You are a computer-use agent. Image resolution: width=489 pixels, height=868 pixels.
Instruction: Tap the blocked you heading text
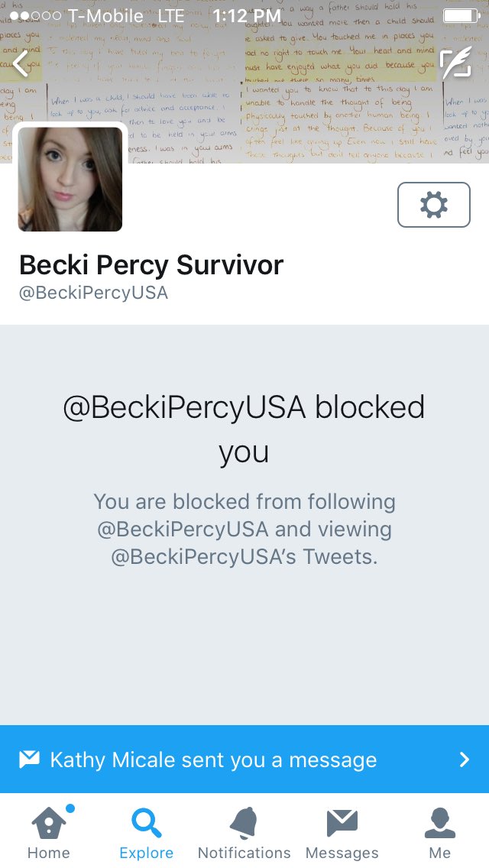(244, 429)
